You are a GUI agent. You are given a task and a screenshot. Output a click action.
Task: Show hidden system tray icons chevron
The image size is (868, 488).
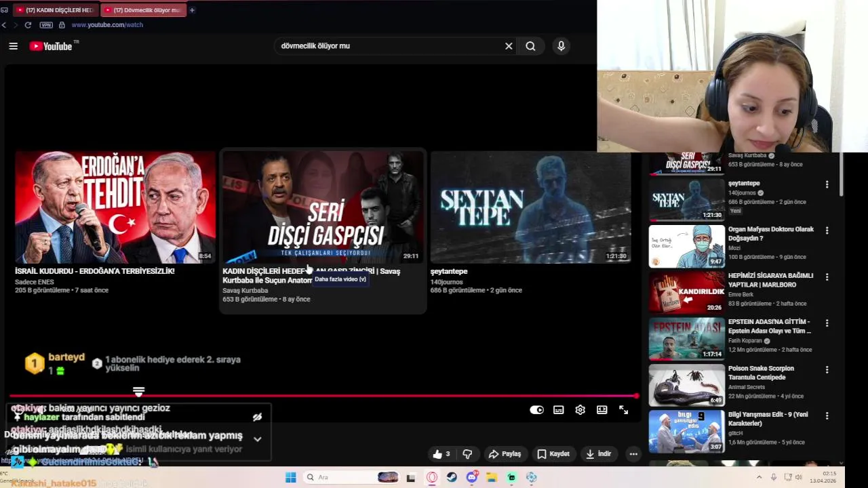[759, 477]
